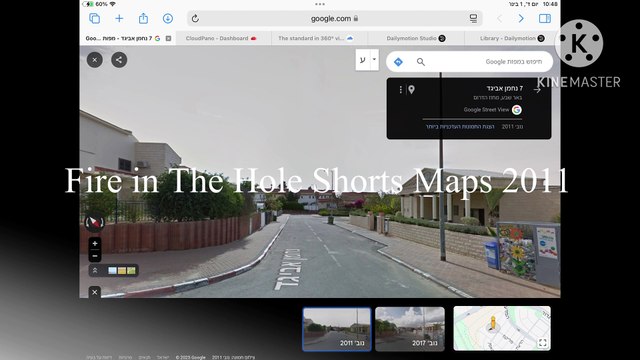Click the back arrow in the location card
Image resolution: width=640 pixels, height=360 pixels.
[537, 90]
